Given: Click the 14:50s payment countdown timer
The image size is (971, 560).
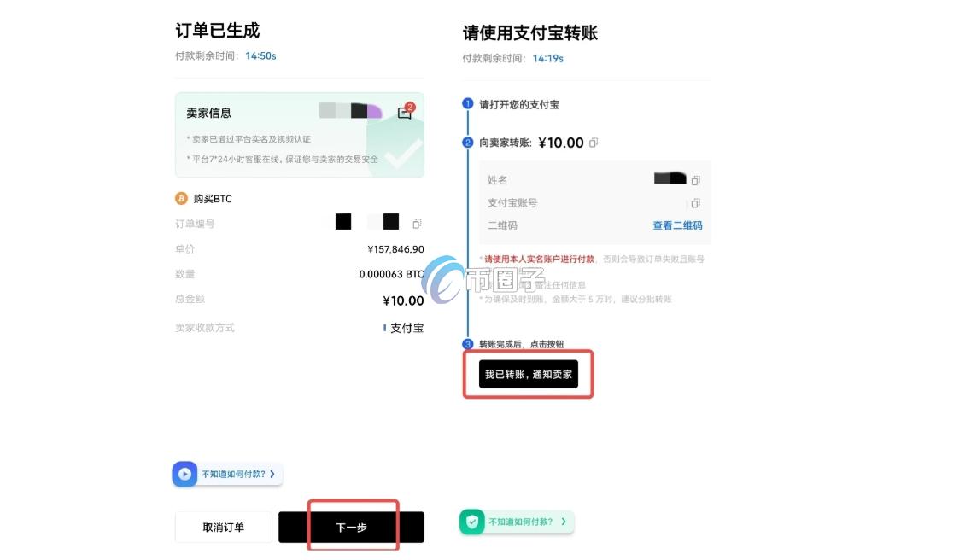Looking at the screenshot, I should pyautogui.click(x=260, y=55).
